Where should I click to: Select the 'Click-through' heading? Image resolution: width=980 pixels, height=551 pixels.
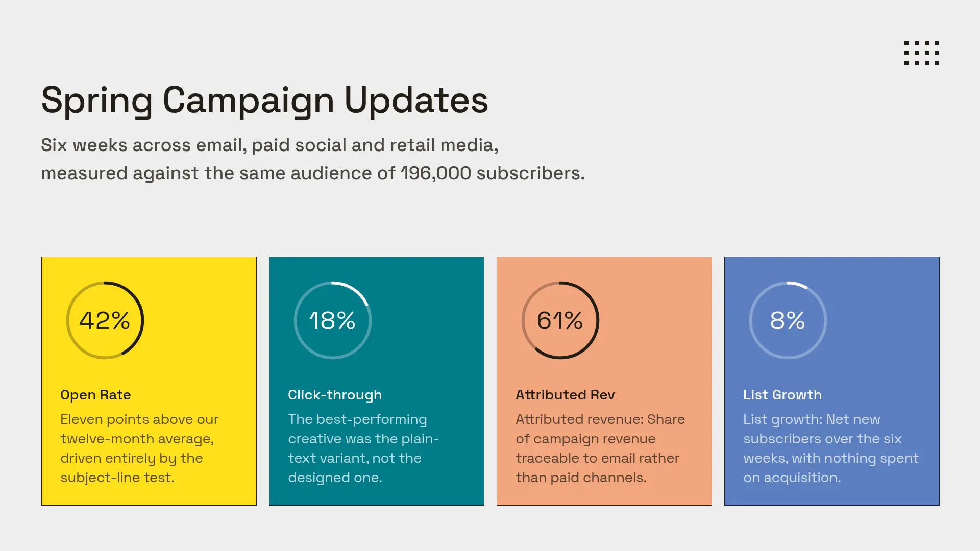[x=335, y=395]
